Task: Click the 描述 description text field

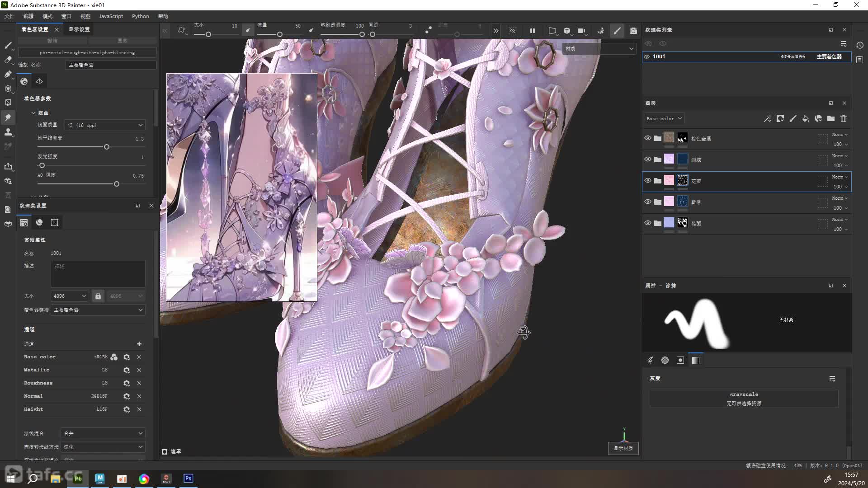Action: (98, 274)
